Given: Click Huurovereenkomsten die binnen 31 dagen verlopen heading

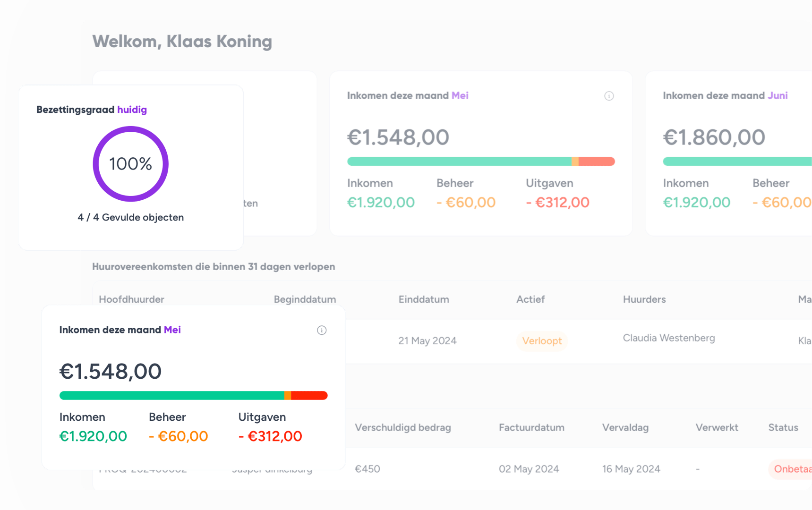Looking at the screenshot, I should pos(214,266).
